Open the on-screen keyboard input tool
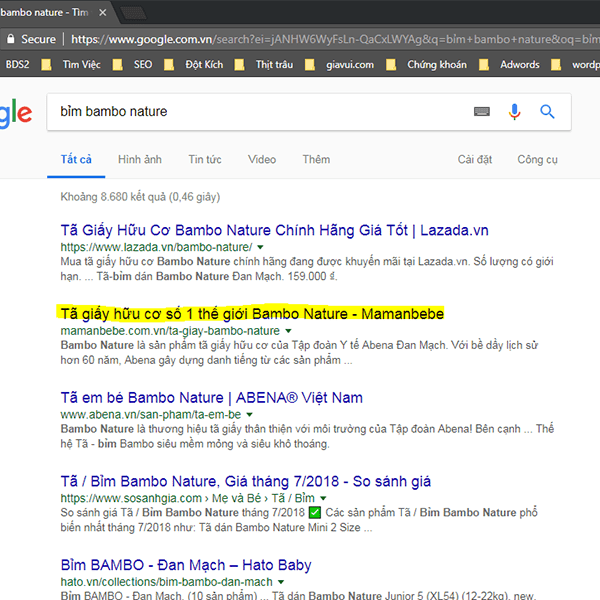 click(x=482, y=111)
